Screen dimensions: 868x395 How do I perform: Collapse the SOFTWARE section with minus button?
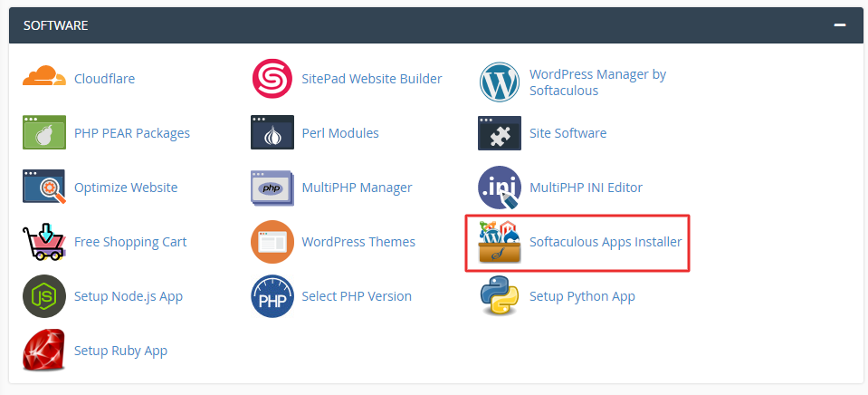coord(840,25)
